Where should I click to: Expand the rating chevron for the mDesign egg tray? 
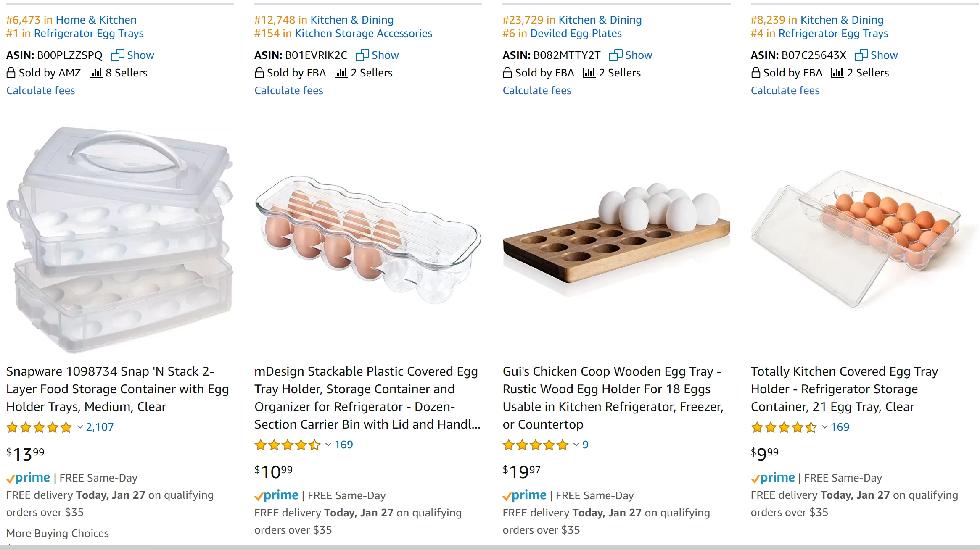[x=328, y=445]
